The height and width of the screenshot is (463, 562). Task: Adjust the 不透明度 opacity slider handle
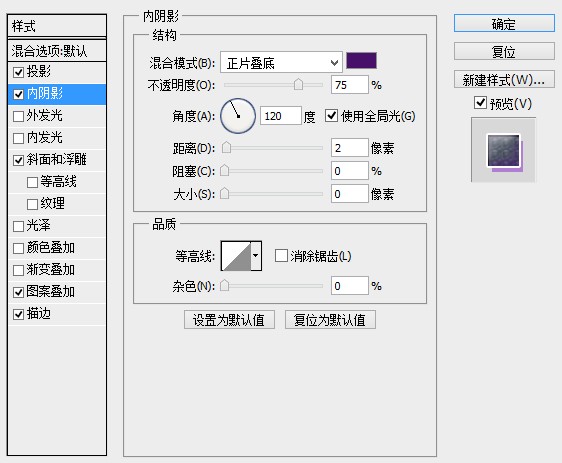coord(298,85)
